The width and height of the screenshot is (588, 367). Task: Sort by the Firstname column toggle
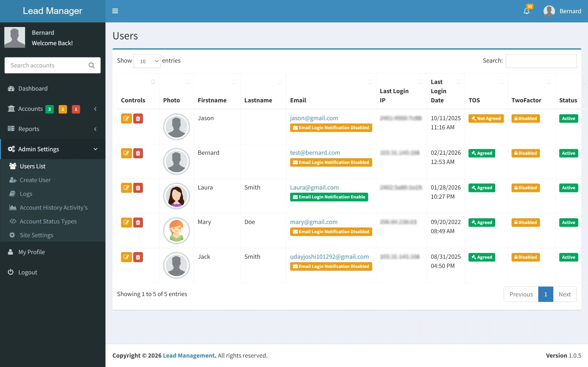coord(234,82)
